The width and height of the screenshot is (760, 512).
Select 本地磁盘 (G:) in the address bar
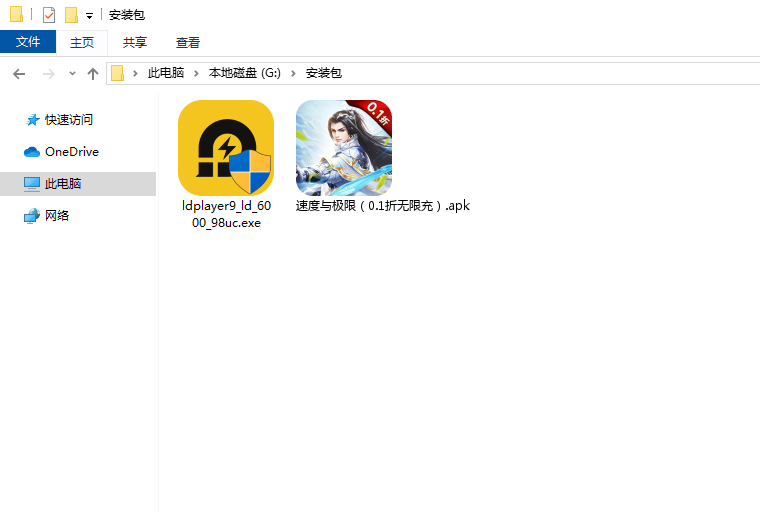(245, 73)
